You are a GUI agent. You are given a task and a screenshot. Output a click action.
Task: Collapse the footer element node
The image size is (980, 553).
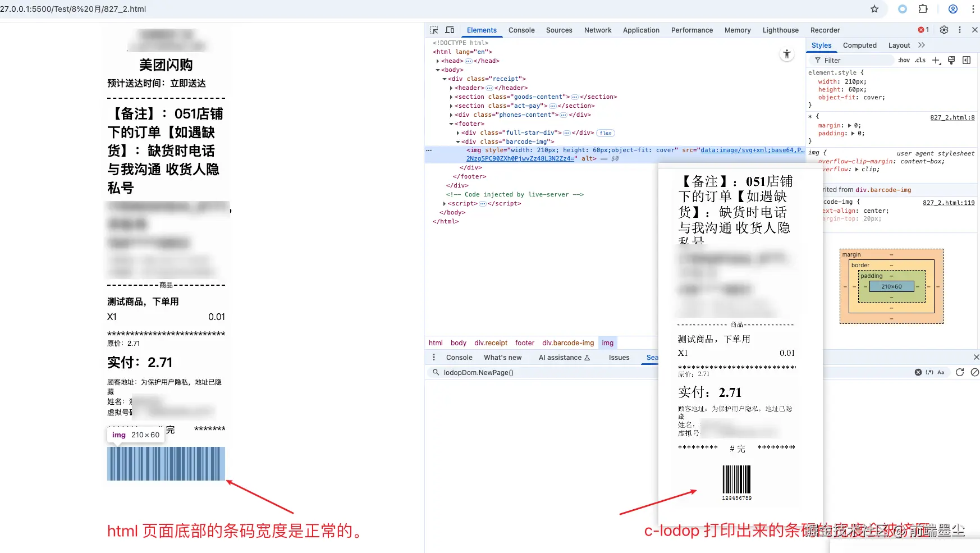click(451, 124)
